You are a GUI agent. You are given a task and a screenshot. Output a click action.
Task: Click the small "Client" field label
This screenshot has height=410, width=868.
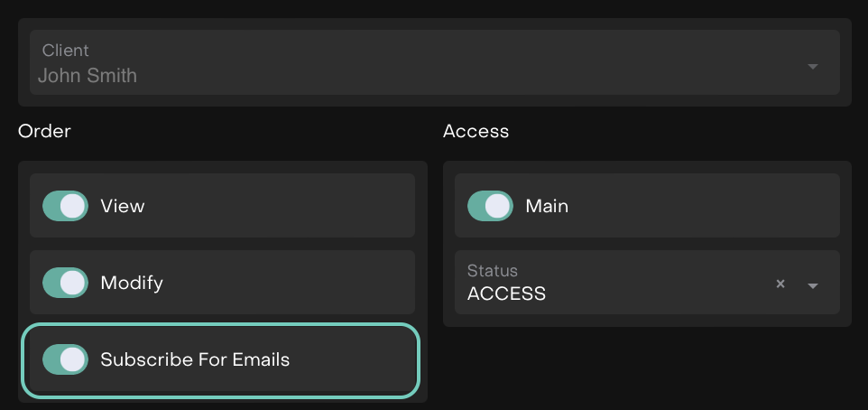coord(66,51)
